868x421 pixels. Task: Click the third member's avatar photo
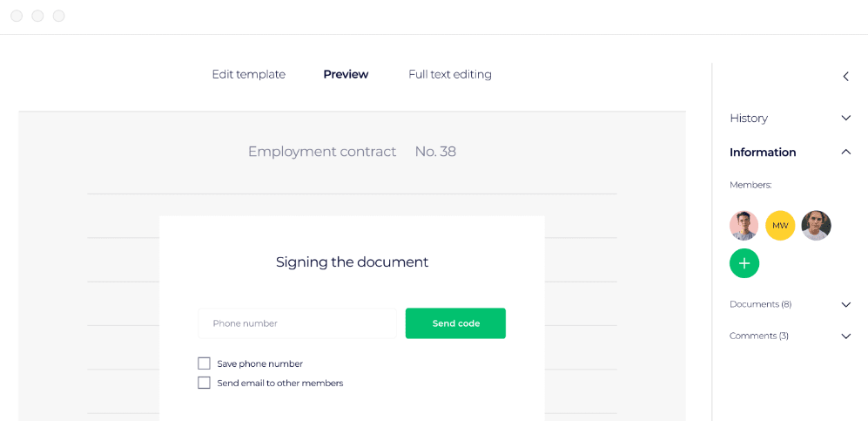pos(816,226)
